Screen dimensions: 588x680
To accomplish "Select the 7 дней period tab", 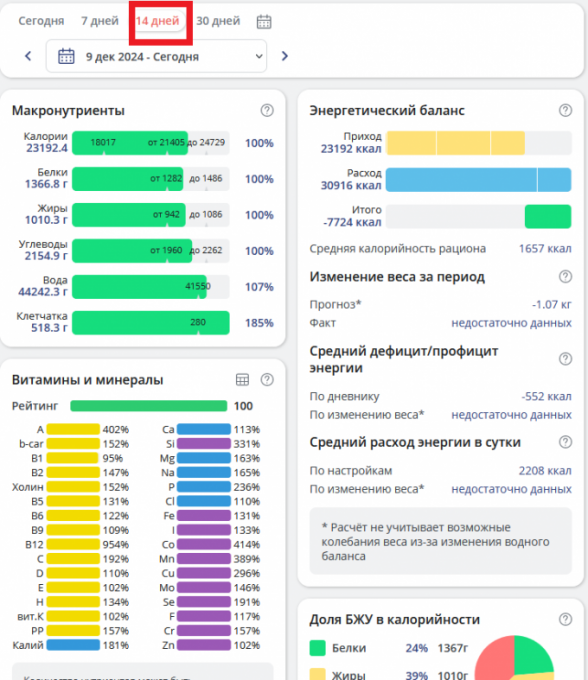I will click(x=100, y=21).
